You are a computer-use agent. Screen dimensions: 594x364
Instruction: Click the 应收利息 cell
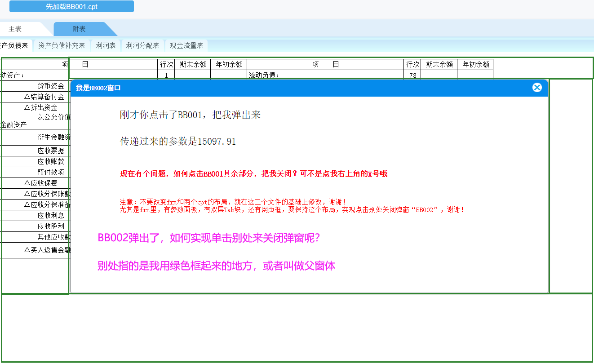click(50, 215)
